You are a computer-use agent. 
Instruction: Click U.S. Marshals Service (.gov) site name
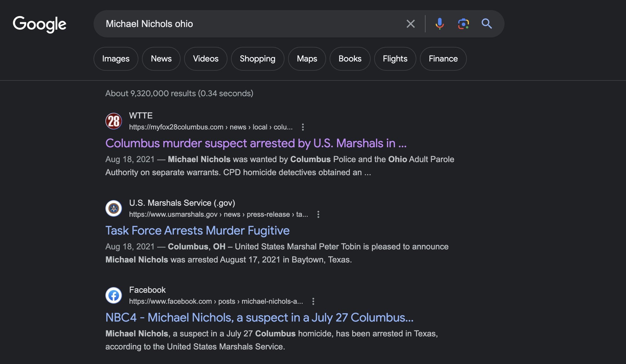[x=182, y=203]
